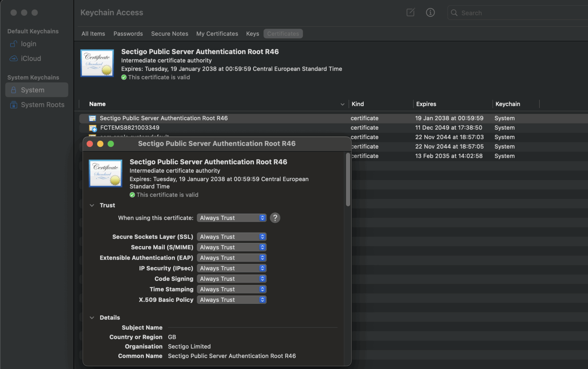The width and height of the screenshot is (588, 369).
Task: Click the certificate thumbnail in detail window
Action: tap(105, 173)
